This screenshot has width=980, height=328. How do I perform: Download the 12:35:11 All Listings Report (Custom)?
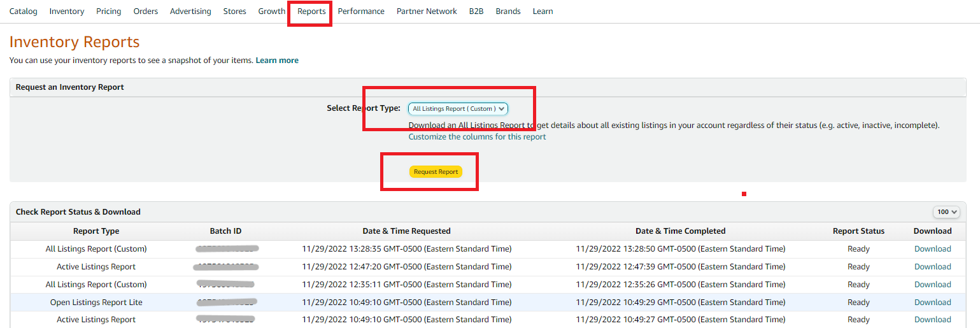click(x=932, y=285)
